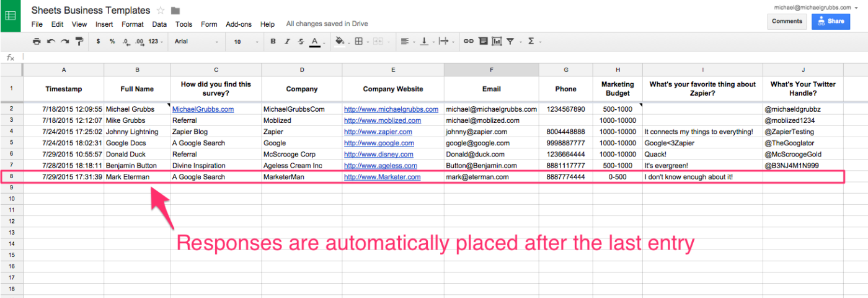Open http://www.google.com link
This screenshot has height=298, width=868.
[x=380, y=143]
